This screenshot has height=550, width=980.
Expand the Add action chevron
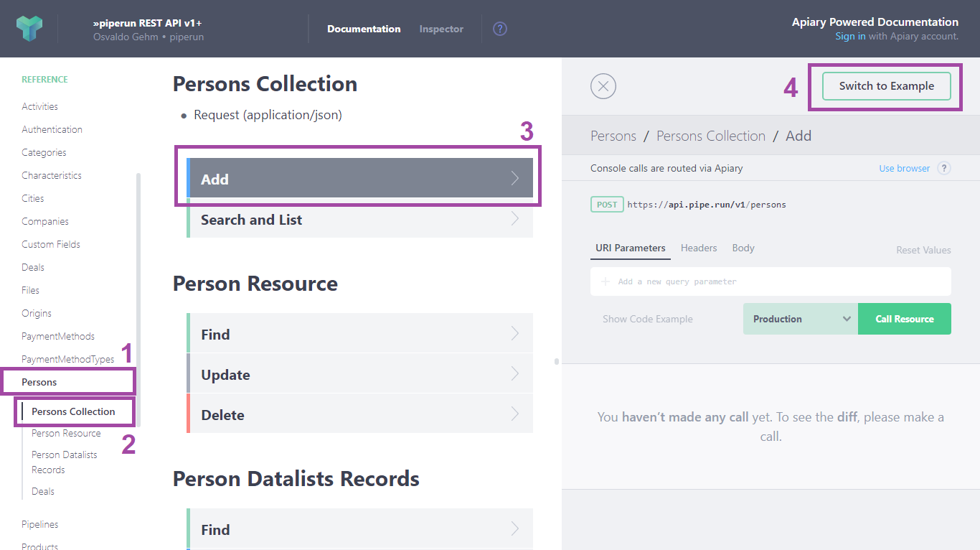[515, 178]
